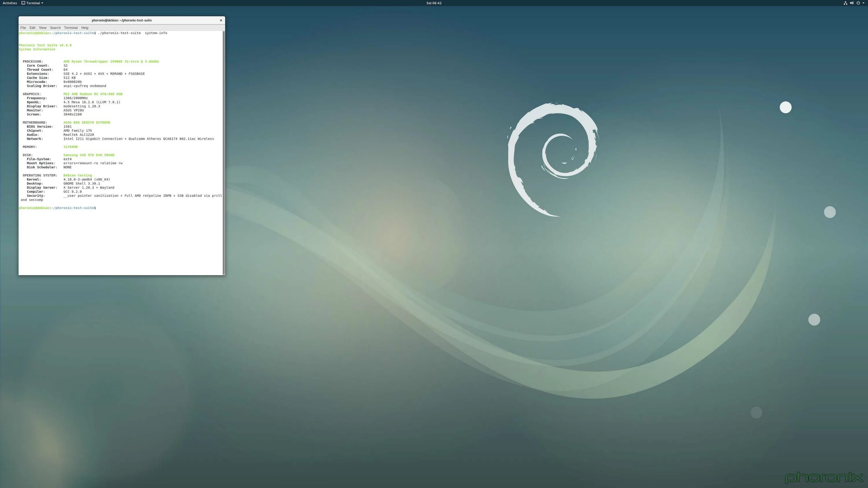Click the volume speaker icon
Image resolution: width=868 pixels, height=488 pixels.
coord(852,3)
